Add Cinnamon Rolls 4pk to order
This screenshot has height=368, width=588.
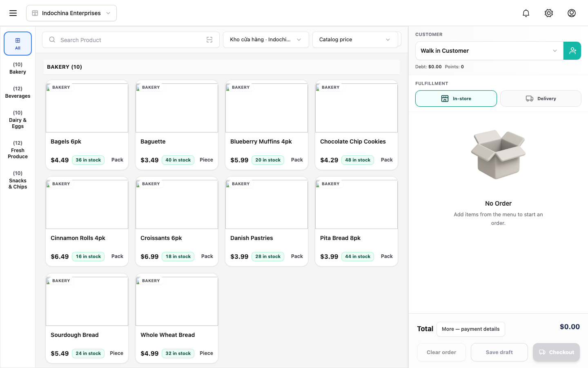click(87, 222)
